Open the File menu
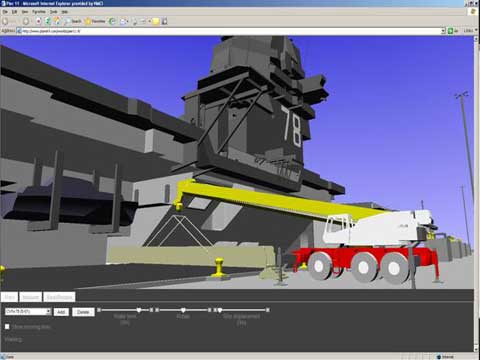The height and width of the screenshot is (360, 480). [5, 12]
